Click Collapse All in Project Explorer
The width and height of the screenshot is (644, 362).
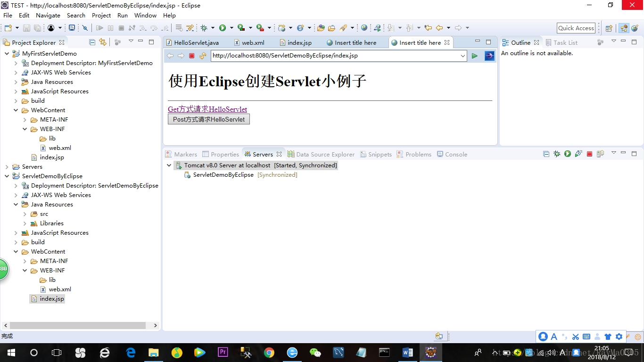pos(92,42)
